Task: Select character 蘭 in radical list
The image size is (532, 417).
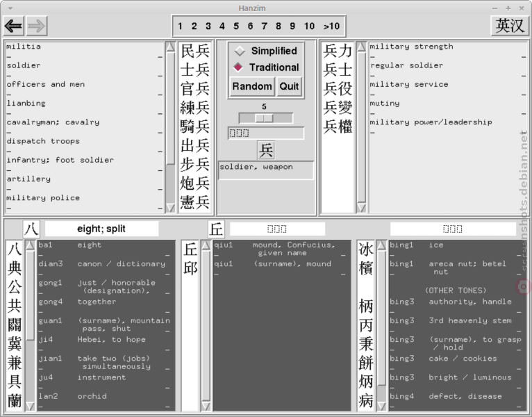Action: click(15, 401)
